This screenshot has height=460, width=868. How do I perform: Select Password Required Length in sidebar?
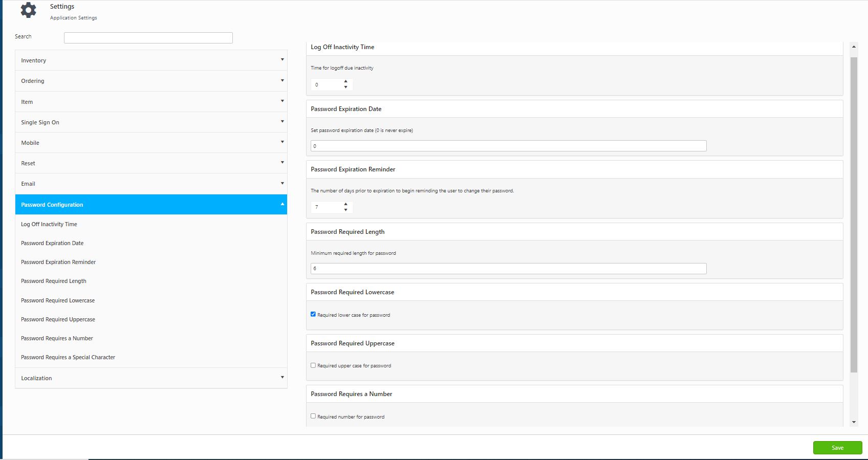54,281
